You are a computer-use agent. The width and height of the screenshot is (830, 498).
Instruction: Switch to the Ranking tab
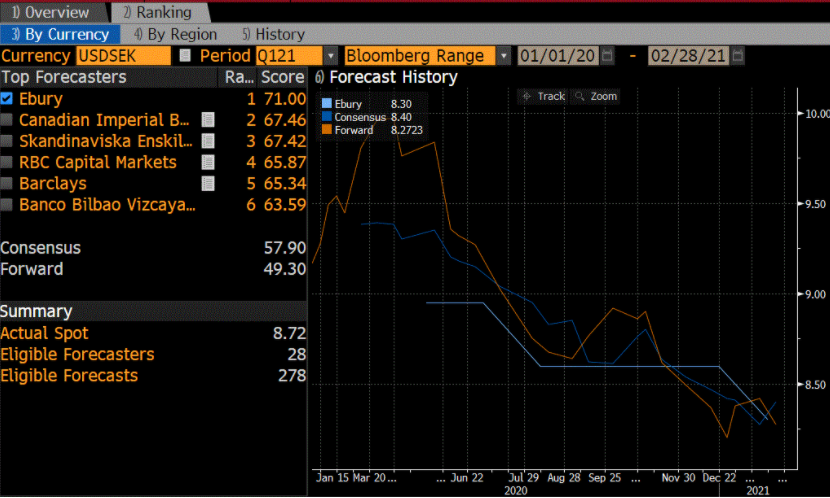pos(158,12)
